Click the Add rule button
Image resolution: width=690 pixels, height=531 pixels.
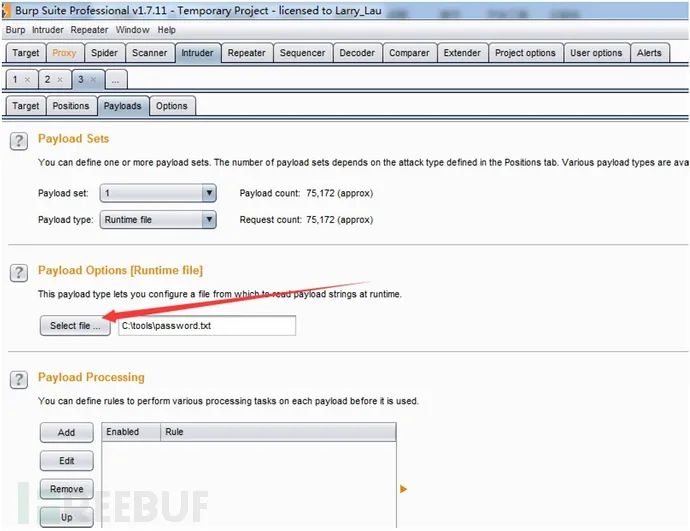[x=66, y=432]
